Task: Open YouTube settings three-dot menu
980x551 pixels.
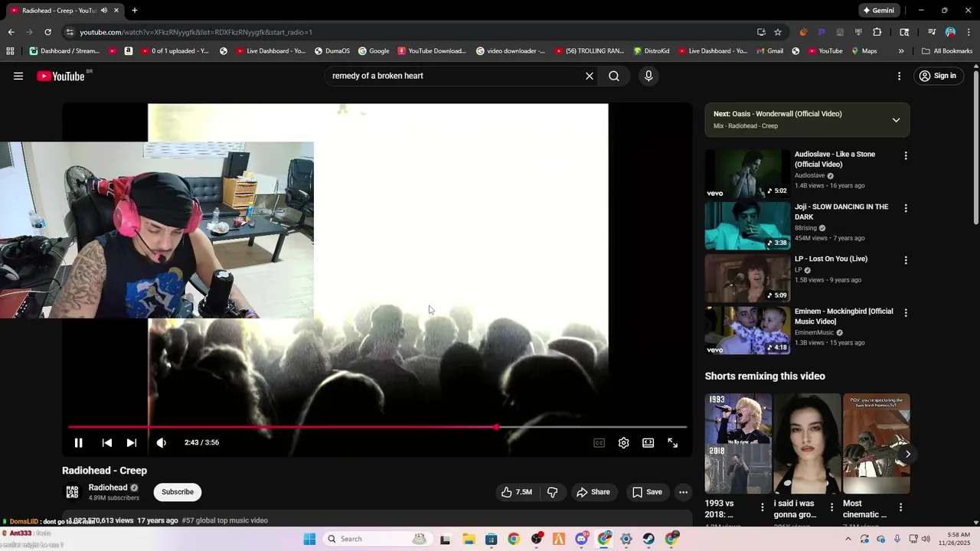Action: click(x=900, y=76)
